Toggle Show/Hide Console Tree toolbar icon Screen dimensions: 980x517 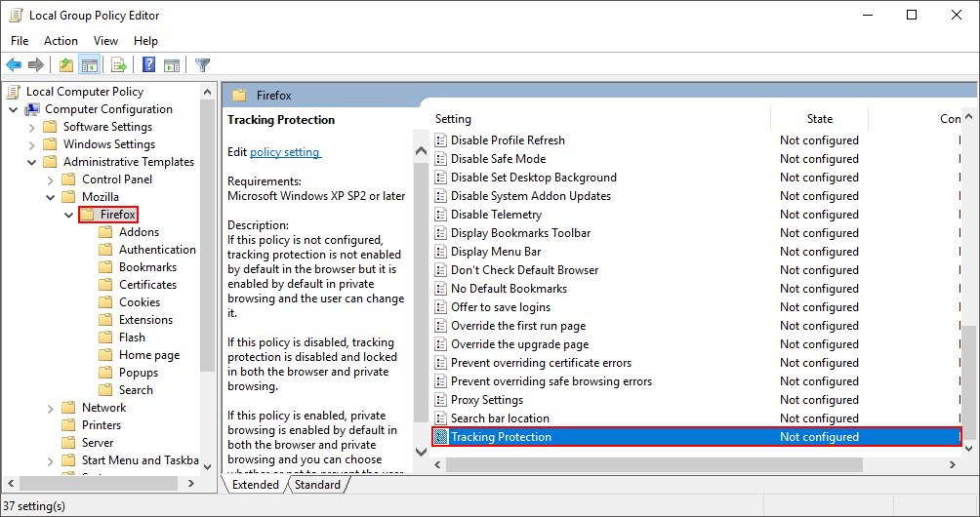pyautogui.click(x=90, y=64)
